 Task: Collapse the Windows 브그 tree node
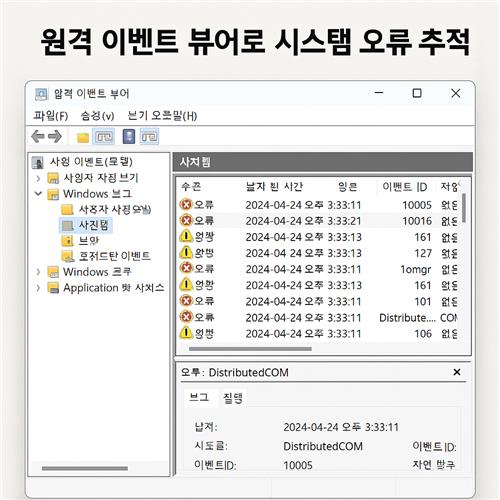[38, 193]
